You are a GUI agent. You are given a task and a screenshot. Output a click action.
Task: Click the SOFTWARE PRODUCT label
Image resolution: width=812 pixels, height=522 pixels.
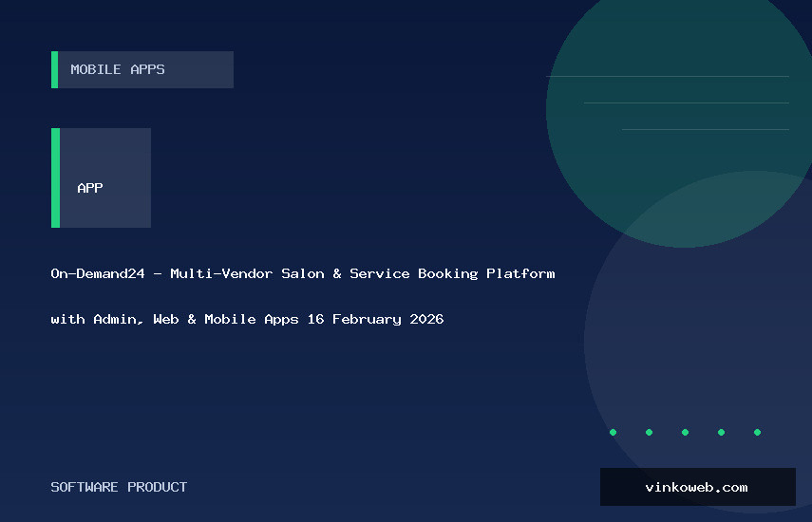(119, 487)
